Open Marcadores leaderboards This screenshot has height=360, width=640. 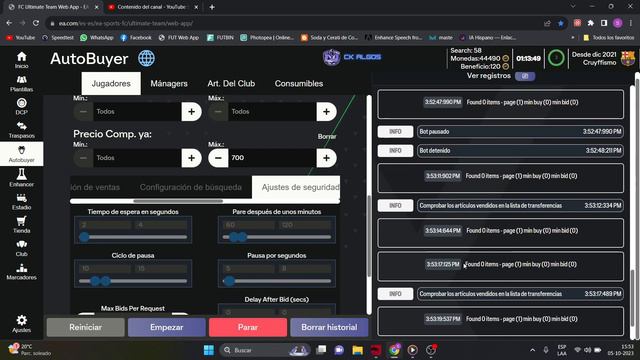pyautogui.click(x=22, y=272)
